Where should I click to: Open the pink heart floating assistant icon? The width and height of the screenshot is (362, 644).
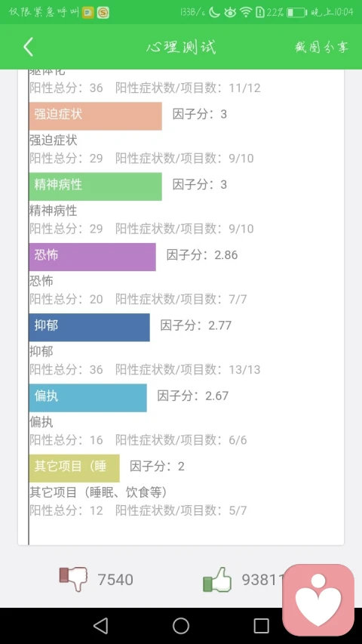pyautogui.click(x=318, y=599)
